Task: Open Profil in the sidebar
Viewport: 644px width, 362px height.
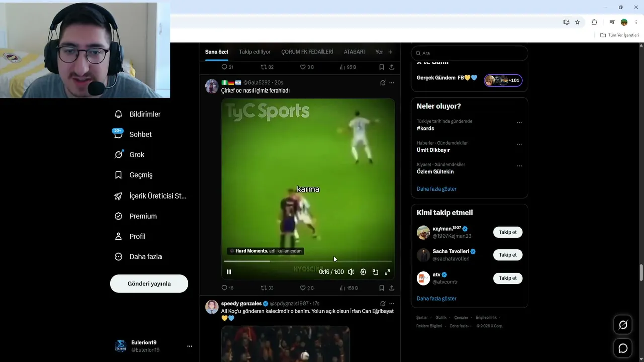Action: click(130, 236)
